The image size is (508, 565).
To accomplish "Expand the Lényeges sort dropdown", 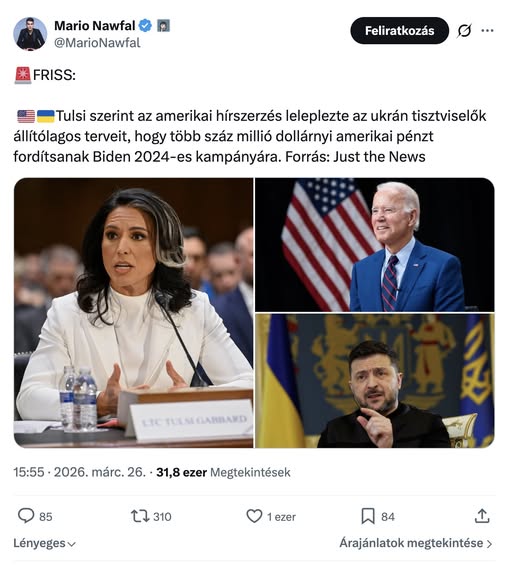I will 45,543.
